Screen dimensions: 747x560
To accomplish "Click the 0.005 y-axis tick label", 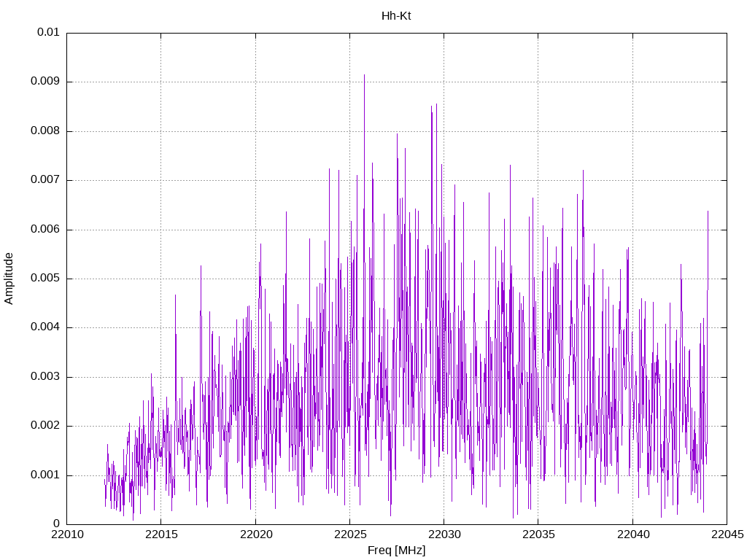I will pyautogui.click(x=45, y=279).
